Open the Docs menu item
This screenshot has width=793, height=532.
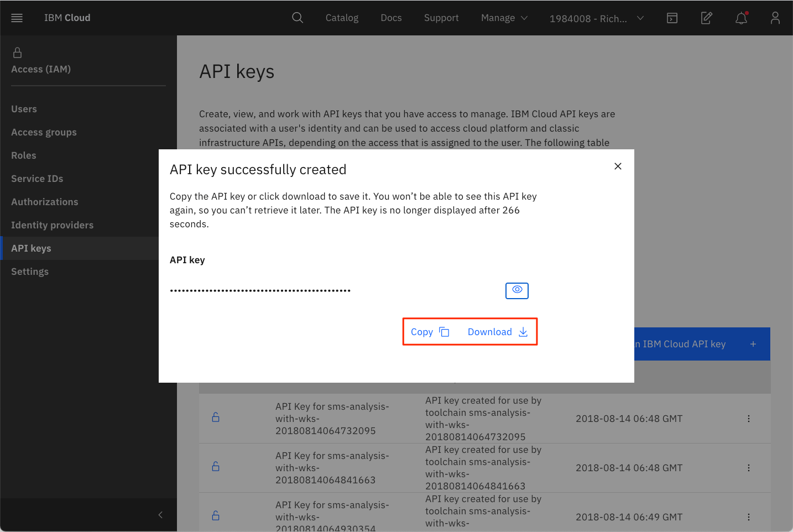(x=391, y=18)
